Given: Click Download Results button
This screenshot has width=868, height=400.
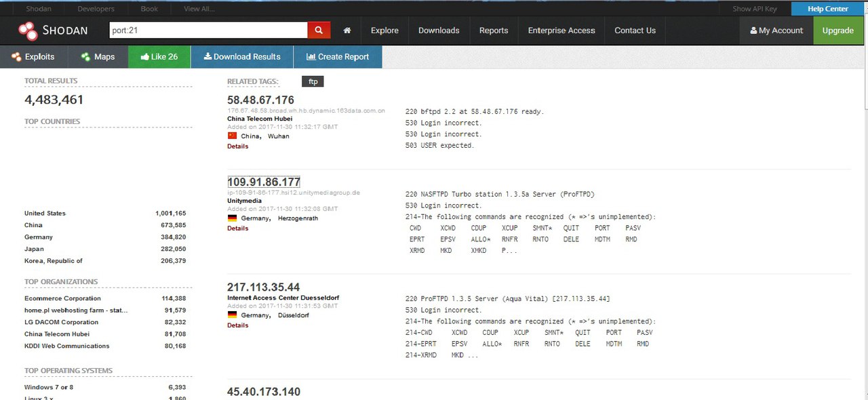Looking at the screenshot, I should [242, 57].
